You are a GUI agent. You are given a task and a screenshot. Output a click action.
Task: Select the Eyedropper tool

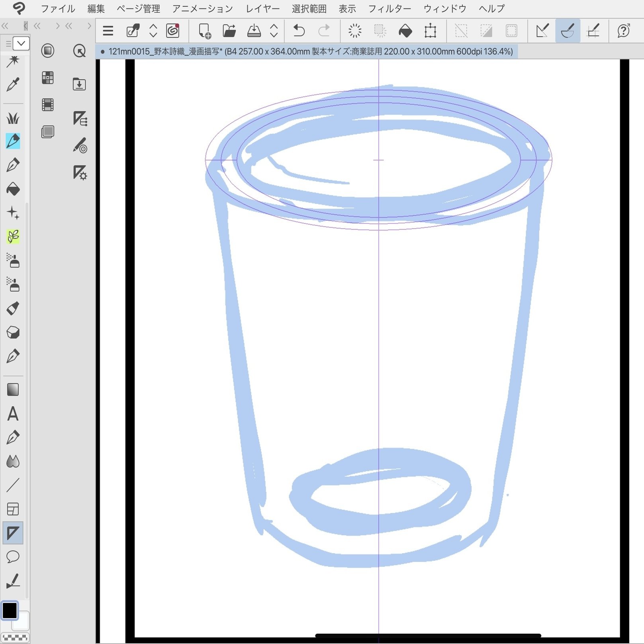point(13,84)
